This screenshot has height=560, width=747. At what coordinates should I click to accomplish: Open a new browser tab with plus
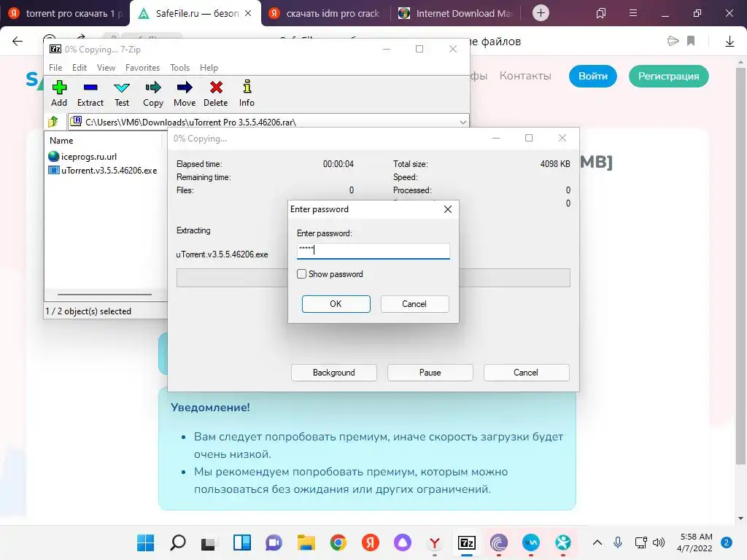(x=541, y=13)
